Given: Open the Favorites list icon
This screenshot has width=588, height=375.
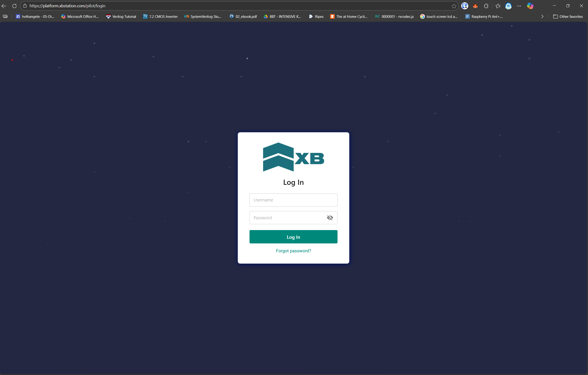Looking at the screenshot, I should pos(498,6).
